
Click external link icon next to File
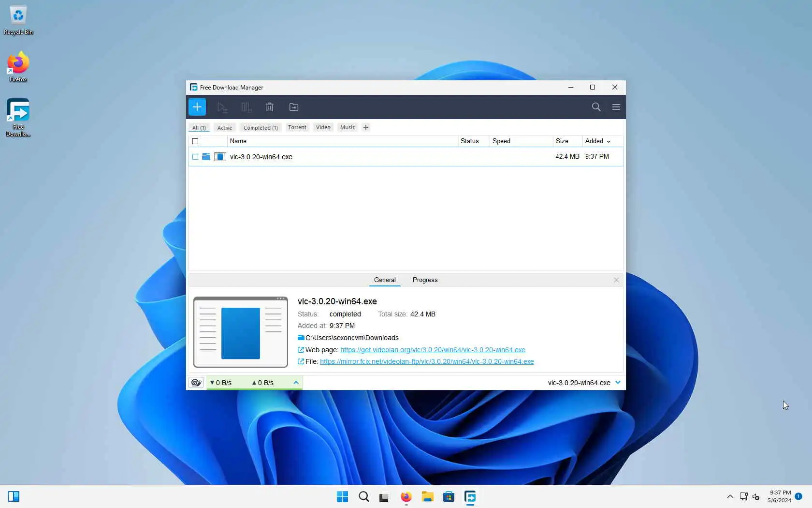(301, 361)
